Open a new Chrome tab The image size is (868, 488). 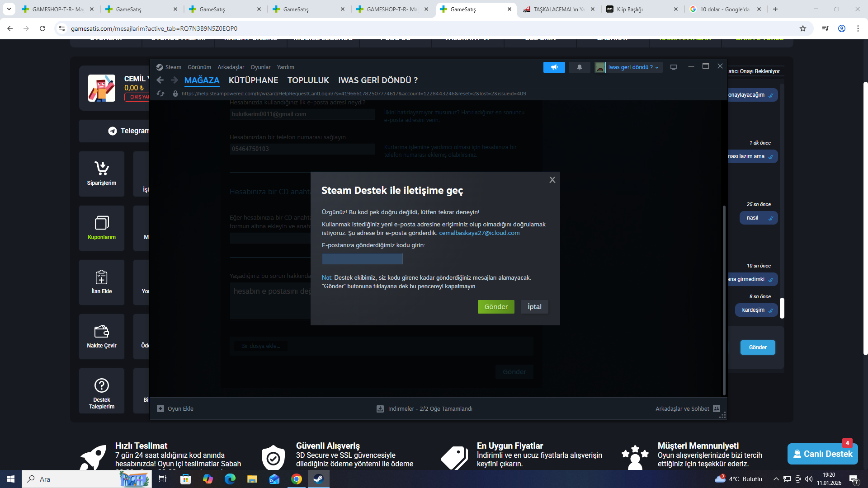pos(775,9)
